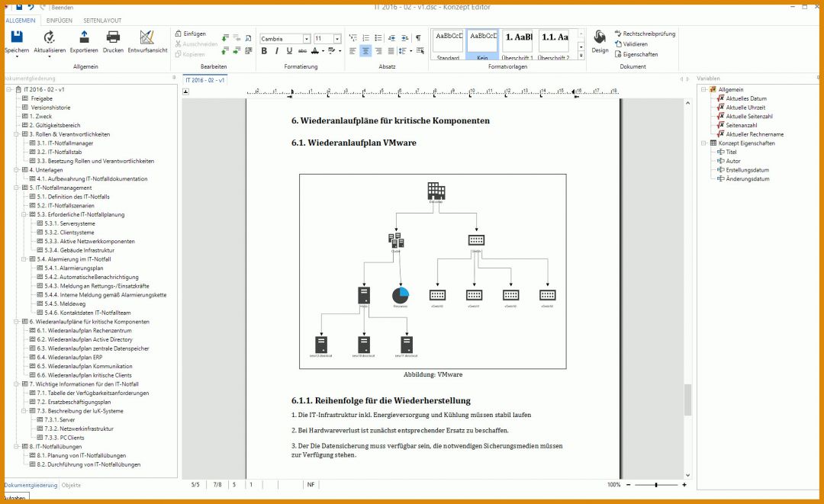Click Beenden in the title bar

tap(63, 8)
